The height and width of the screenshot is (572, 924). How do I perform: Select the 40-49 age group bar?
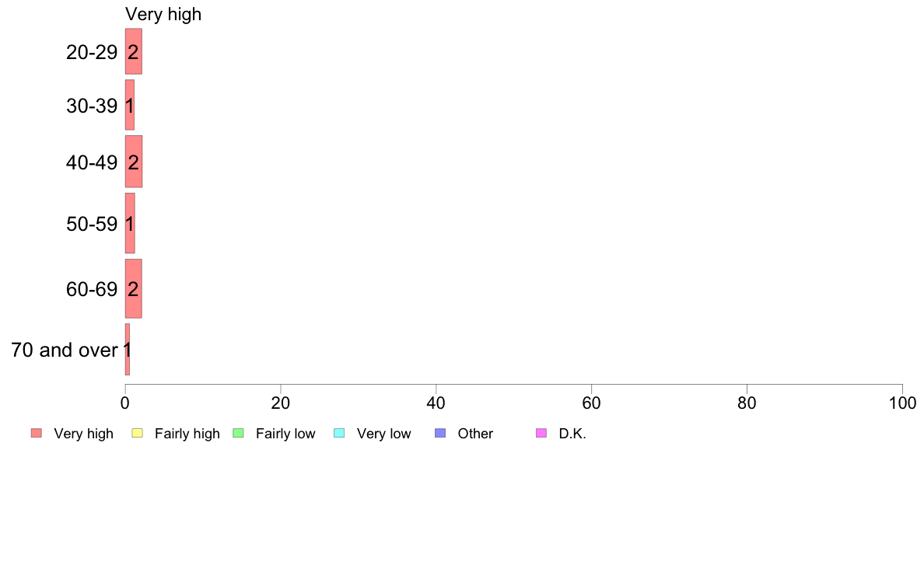pyautogui.click(x=134, y=162)
